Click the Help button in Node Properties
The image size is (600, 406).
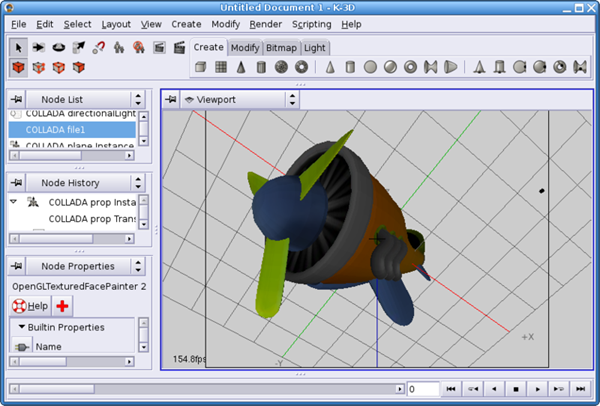[30, 306]
